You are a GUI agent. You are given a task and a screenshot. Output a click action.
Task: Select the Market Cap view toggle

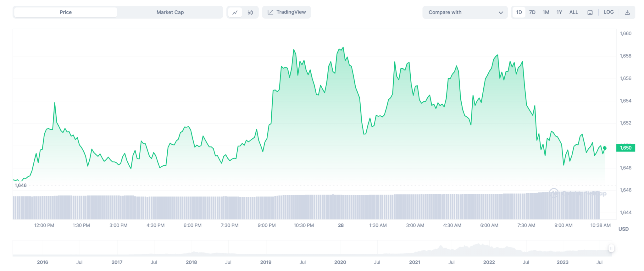(x=170, y=12)
